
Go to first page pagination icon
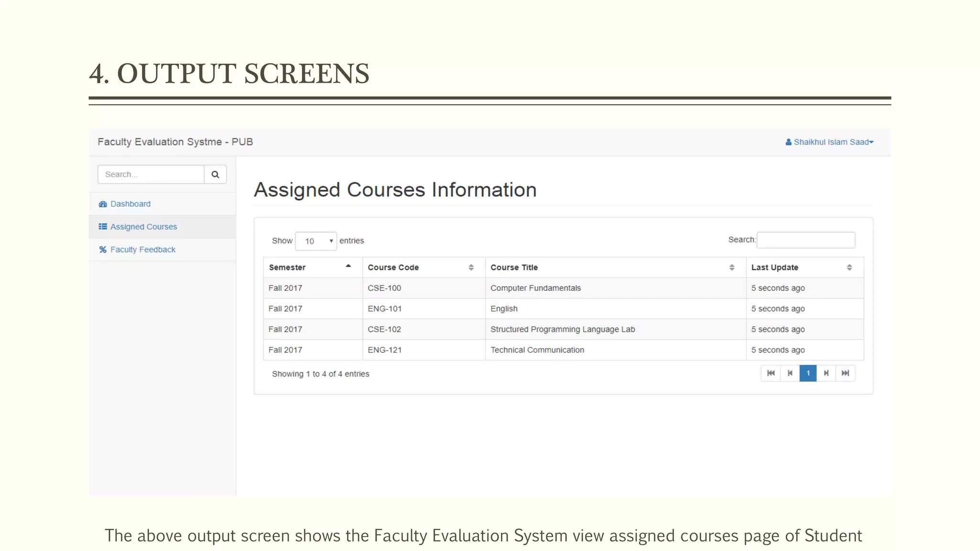[x=770, y=374]
